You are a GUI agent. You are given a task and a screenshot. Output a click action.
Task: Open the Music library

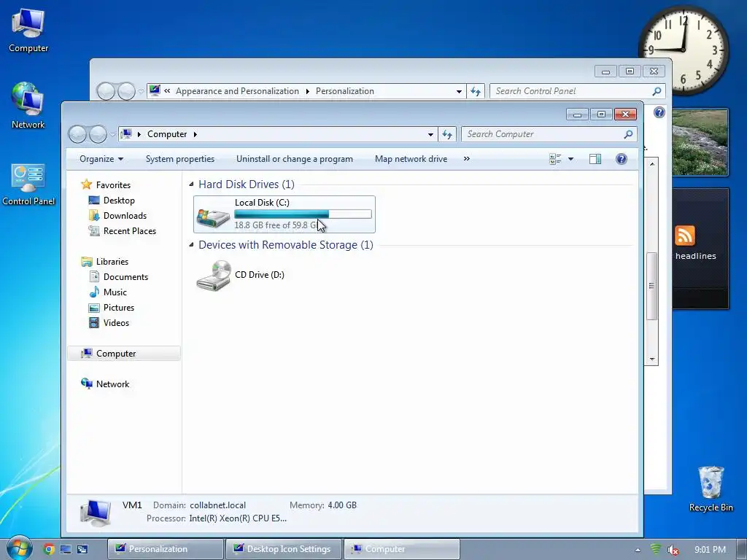[x=115, y=292]
